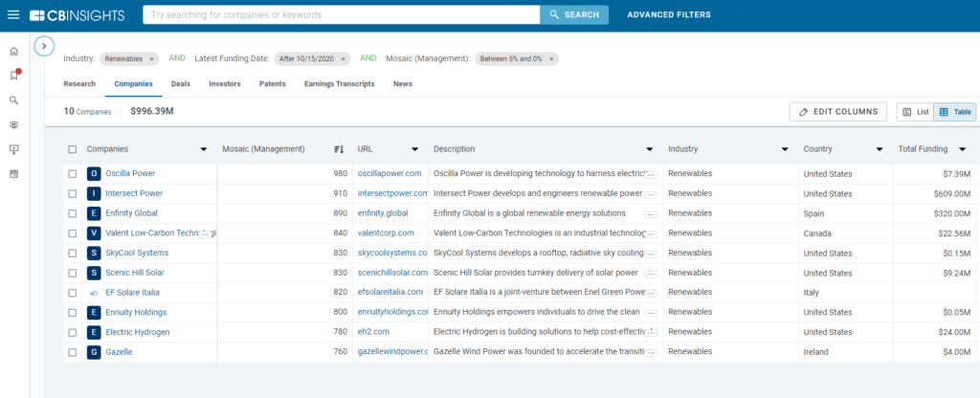Open the URL column dropdown arrow

[415, 149]
